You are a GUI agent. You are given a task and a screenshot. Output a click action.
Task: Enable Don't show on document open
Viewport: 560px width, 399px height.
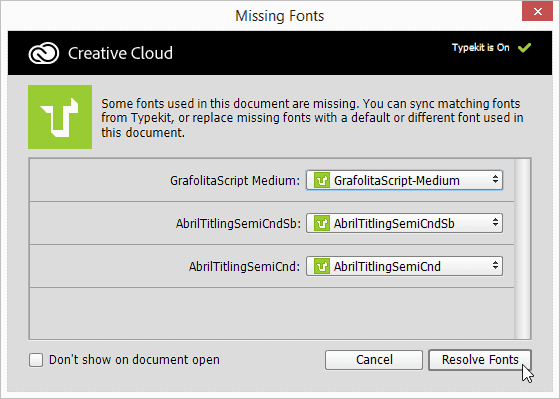[x=36, y=360]
